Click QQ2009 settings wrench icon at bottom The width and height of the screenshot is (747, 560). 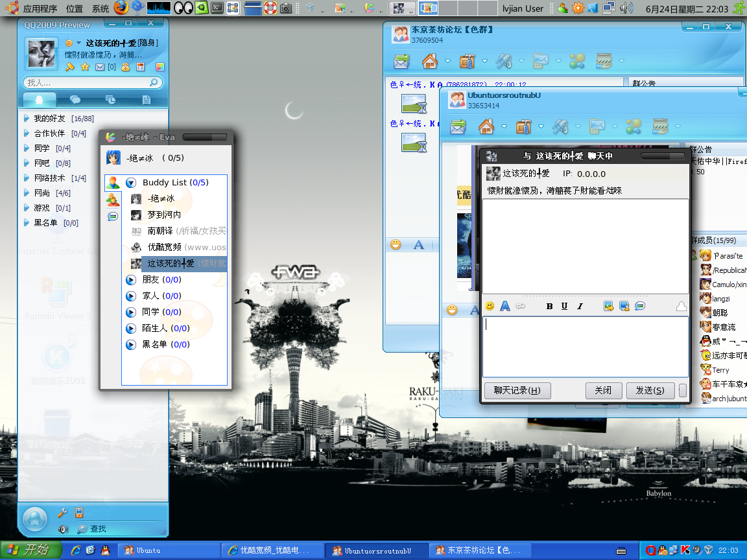pos(62,513)
